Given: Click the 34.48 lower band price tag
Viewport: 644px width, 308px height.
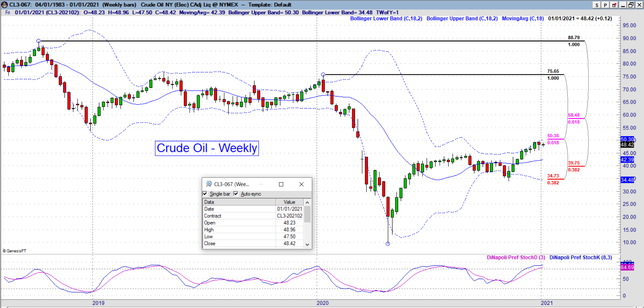Looking at the screenshot, I should (x=627, y=180).
